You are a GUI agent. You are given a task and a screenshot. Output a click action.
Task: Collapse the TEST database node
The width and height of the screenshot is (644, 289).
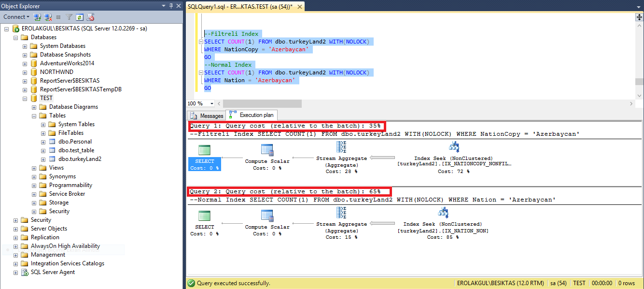point(25,98)
